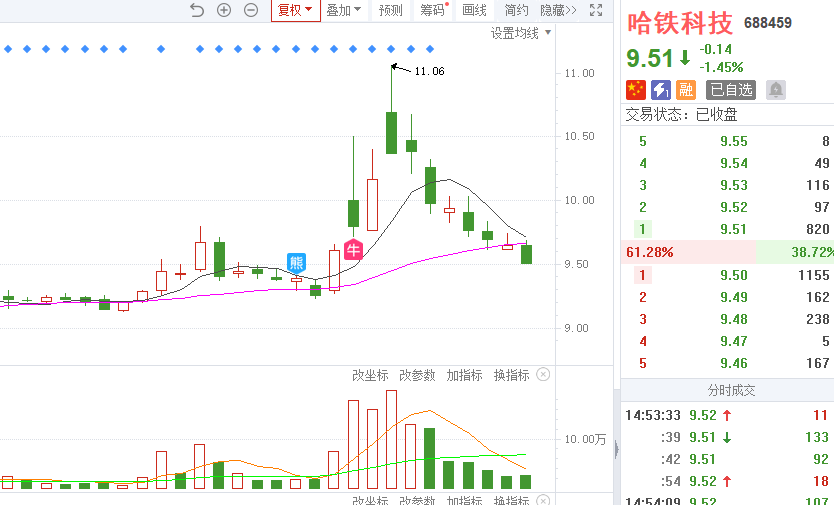Image resolution: width=834 pixels, height=505 pixels.
Task: Click the undo arrow icon in chart toolbar
Action: pyautogui.click(x=196, y=10)
